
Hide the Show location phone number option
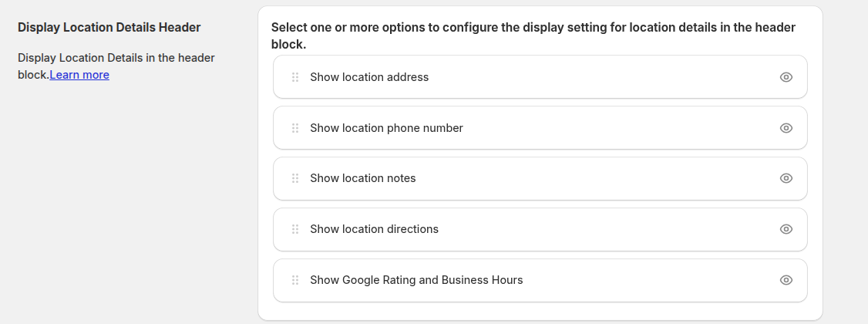coord(786,128)
